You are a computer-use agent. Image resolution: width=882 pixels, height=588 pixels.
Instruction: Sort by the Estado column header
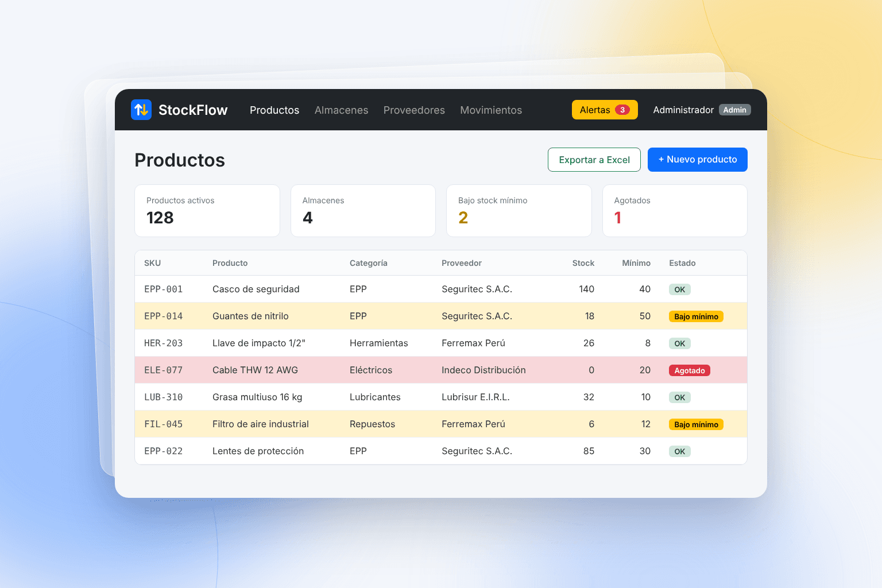point(682,263)
